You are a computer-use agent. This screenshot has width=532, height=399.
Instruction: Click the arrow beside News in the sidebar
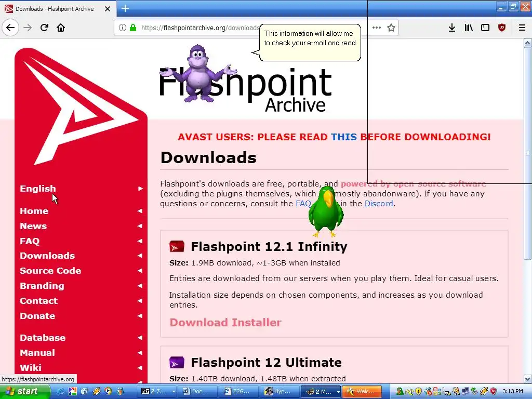[x=140, y=226]
